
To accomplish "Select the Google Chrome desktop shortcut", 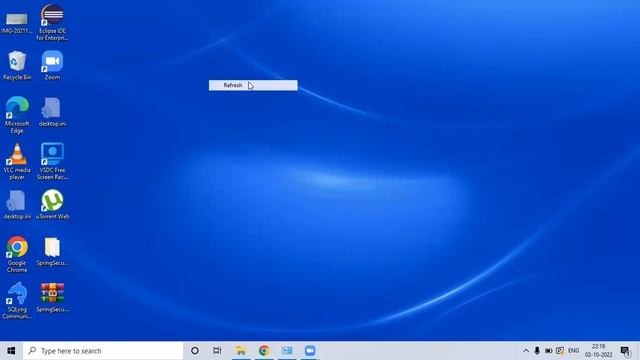I will click(x=17, y=254).
